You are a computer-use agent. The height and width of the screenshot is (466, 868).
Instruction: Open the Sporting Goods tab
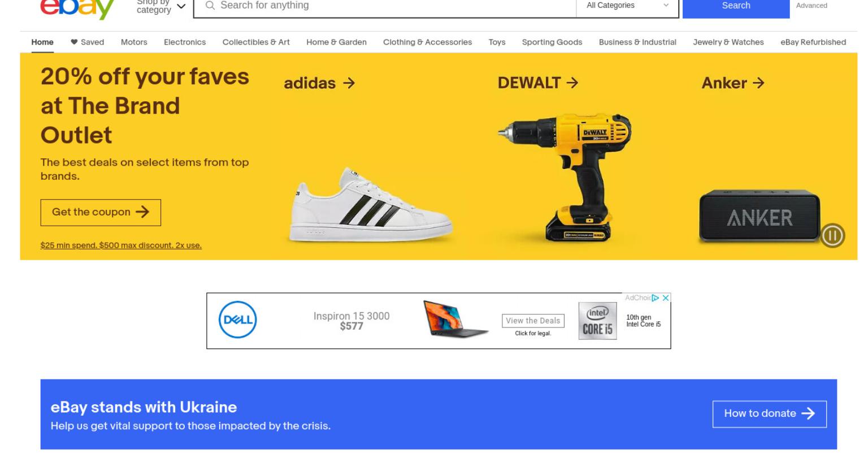(552, 42)
